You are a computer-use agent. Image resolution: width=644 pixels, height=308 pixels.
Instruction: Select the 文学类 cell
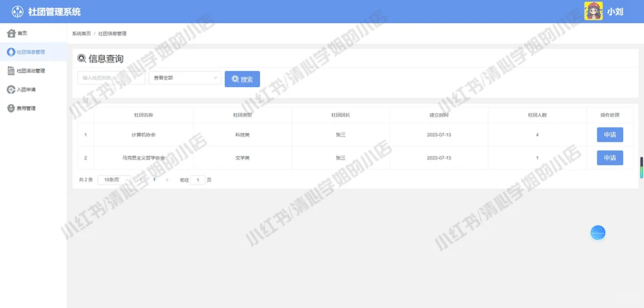pos(242,158)
